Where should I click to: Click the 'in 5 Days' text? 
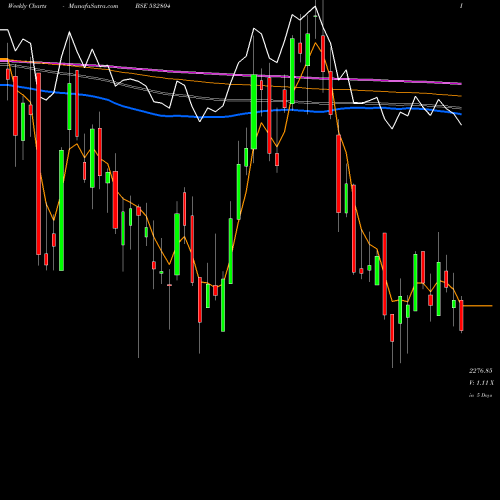point(481,395)
